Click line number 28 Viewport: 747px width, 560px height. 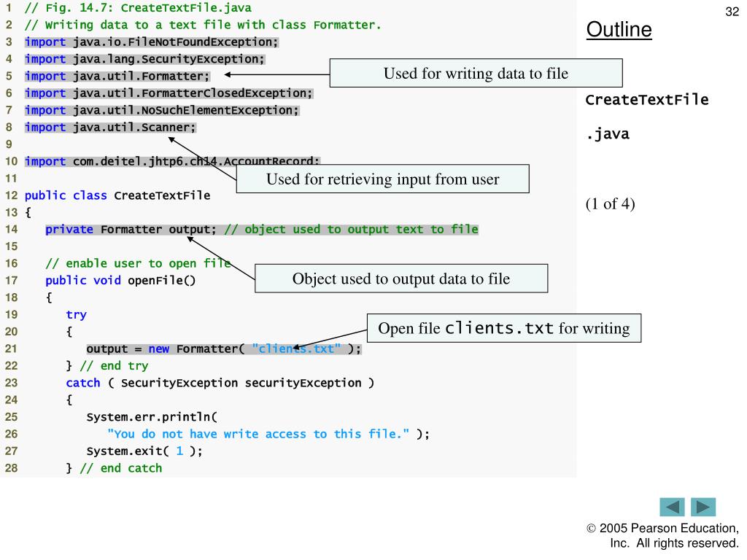click(x=12, y=469)
